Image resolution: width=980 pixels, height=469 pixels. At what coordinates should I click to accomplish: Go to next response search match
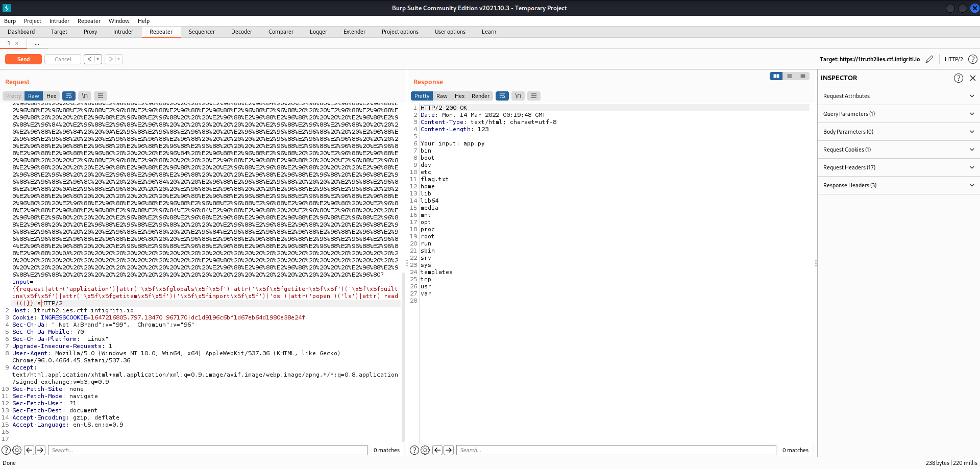click(449, 450)
